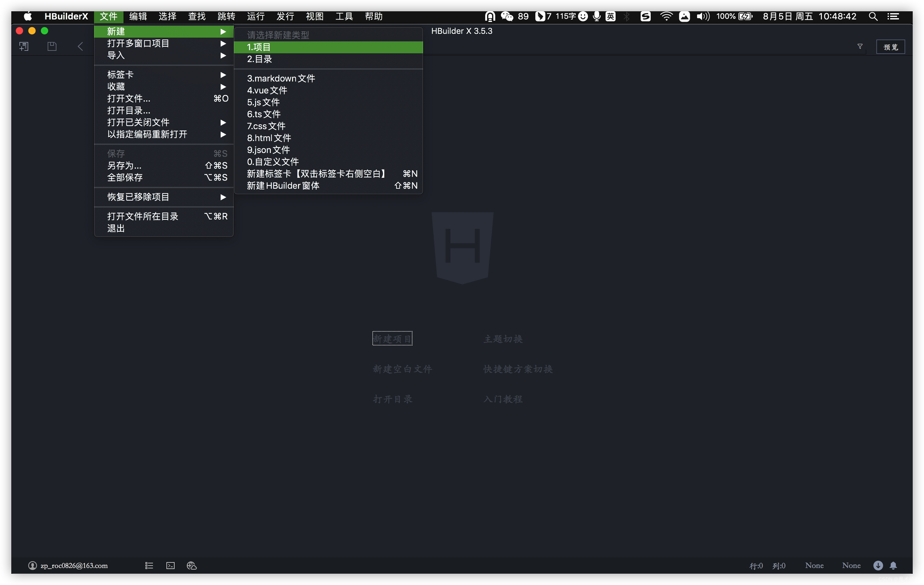Click the save toolbar icon
Viewport: 924px width, 585px height.
52,46
